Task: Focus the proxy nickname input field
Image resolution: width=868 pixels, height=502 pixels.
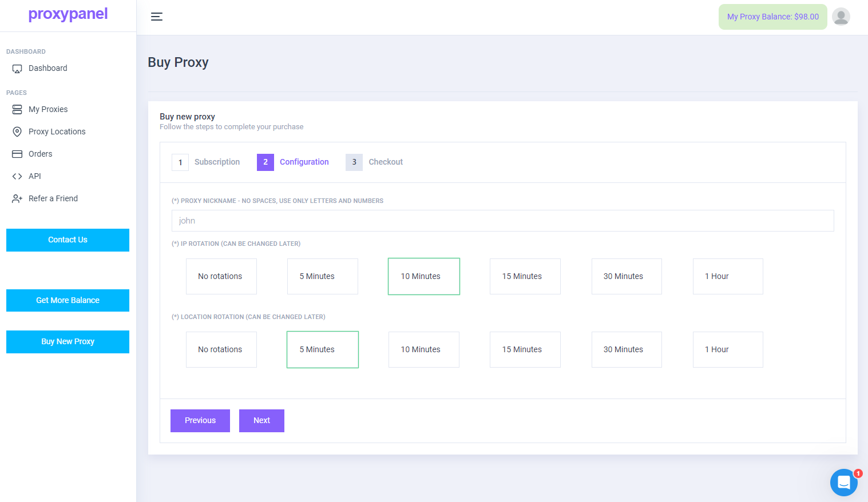Action: pos(502,221)
